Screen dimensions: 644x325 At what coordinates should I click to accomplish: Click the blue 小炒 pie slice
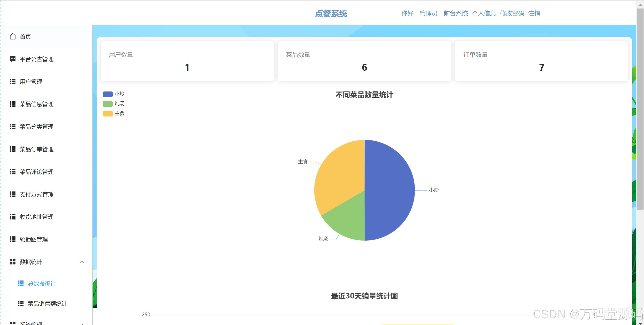pos(390,190)
